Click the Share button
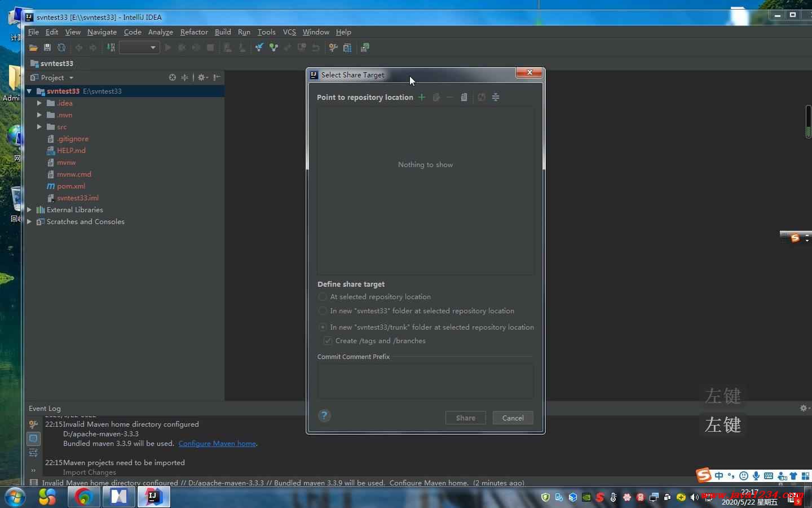Screen dimensions: 812x508 [466, 418]
